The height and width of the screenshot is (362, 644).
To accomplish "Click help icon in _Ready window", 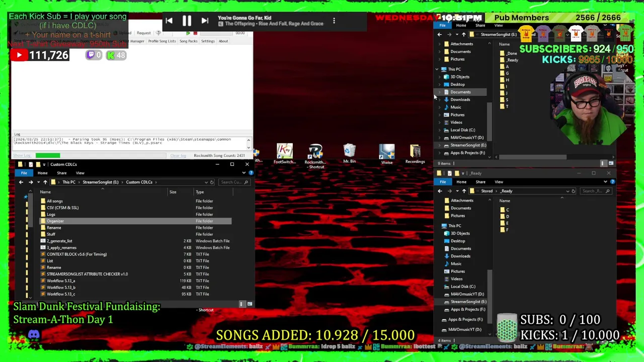I will tap(612, 182).
